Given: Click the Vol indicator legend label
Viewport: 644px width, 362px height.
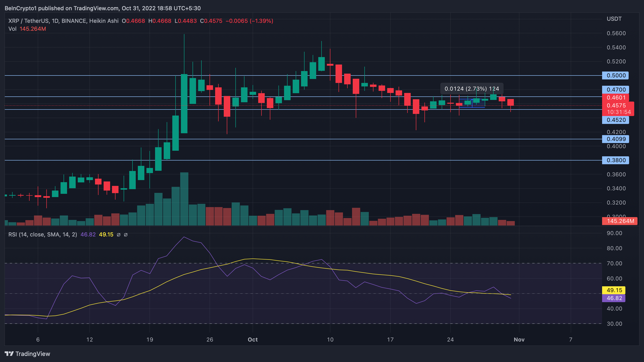Looking at the screenshot, I should tap(12, 29).
